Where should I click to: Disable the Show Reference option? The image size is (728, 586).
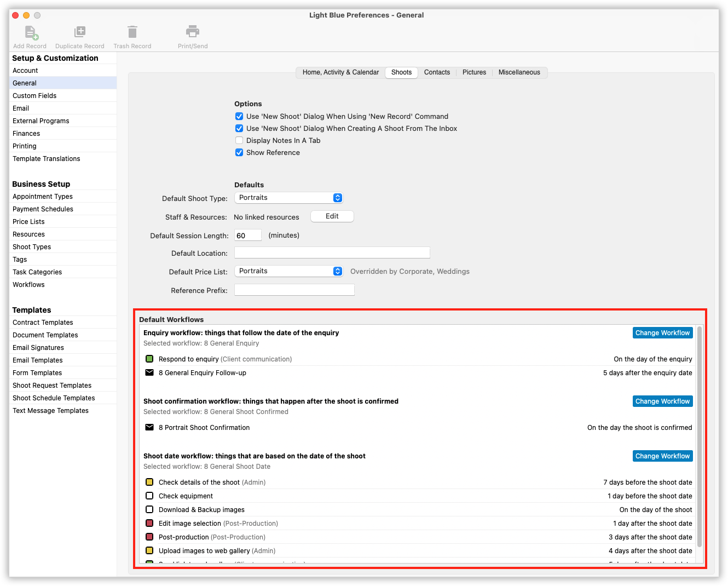239,152
